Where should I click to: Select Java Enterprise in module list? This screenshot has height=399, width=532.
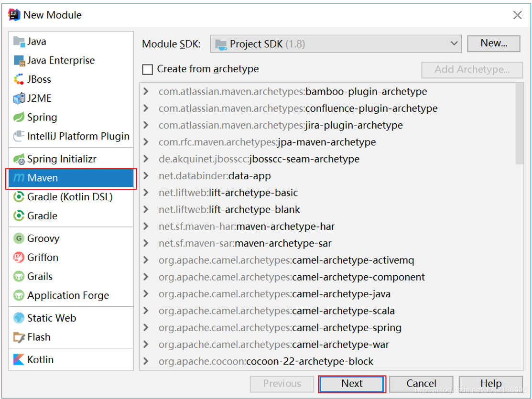point(61,60)
